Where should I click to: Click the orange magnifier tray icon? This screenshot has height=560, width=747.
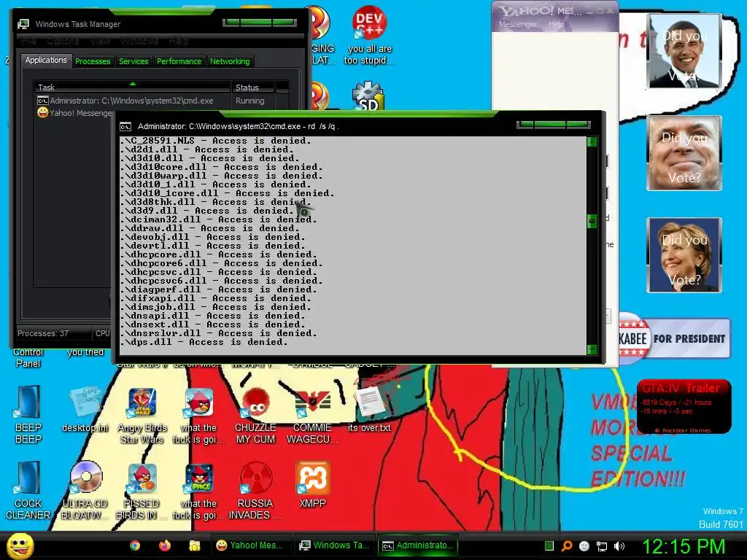566,546
